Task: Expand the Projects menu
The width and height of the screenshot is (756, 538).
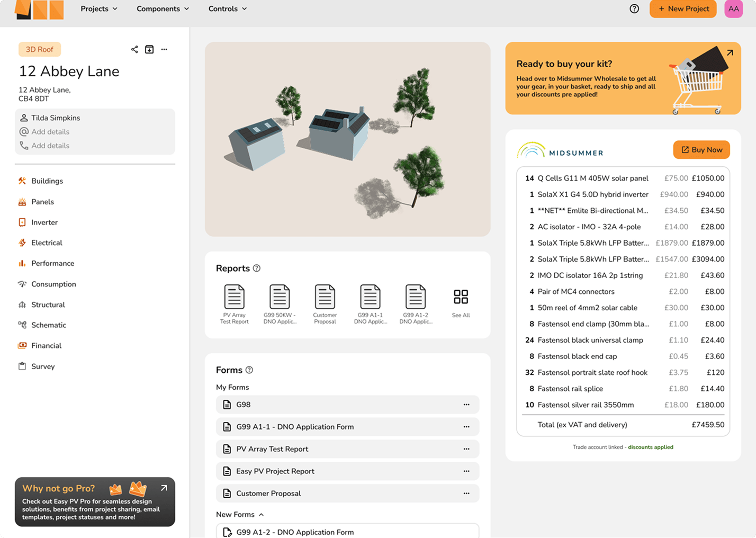Action: point(99,8)
